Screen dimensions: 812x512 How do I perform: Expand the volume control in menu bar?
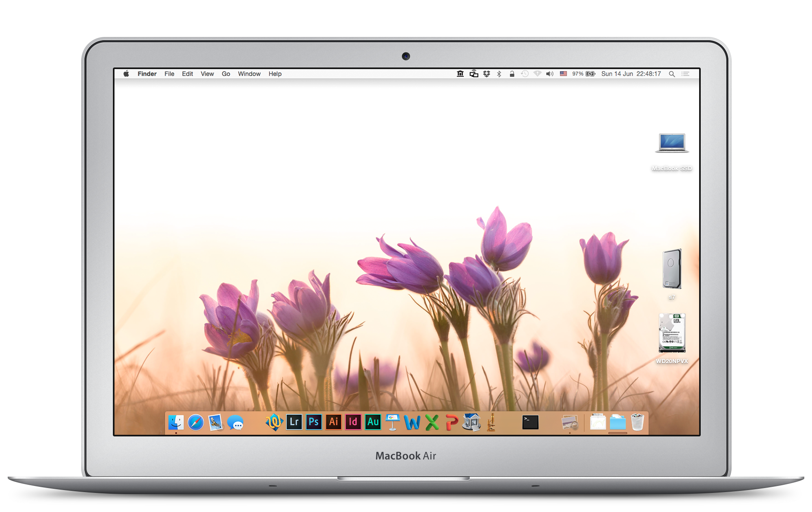549,74
